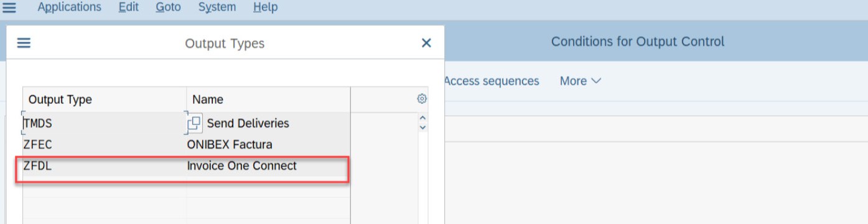Image resolution: width=868 pixels, height=224 pixels.
Task: Click the scroll down arrow in table
Action: pos(422,127)
